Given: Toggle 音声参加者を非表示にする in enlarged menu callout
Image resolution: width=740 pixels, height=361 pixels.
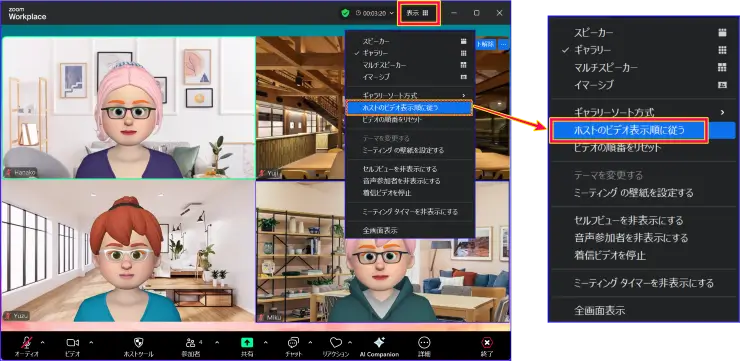Looking at the screenshot, I should coord(631,238).
